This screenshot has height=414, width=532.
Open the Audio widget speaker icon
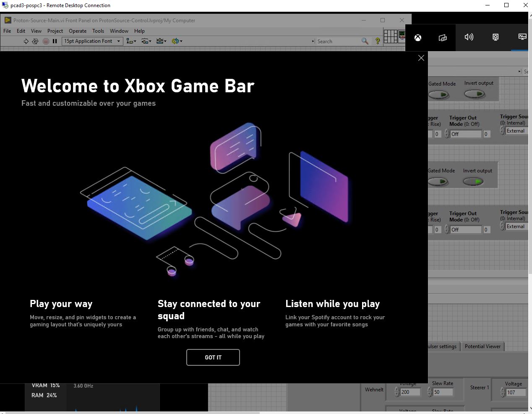tap(469, 37)
